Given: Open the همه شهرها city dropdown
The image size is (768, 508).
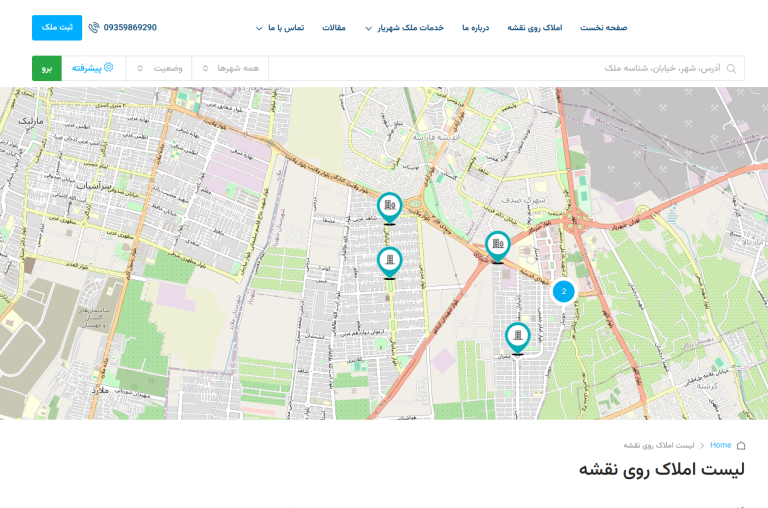Looking at the screenshot, I should coord(230,69).
